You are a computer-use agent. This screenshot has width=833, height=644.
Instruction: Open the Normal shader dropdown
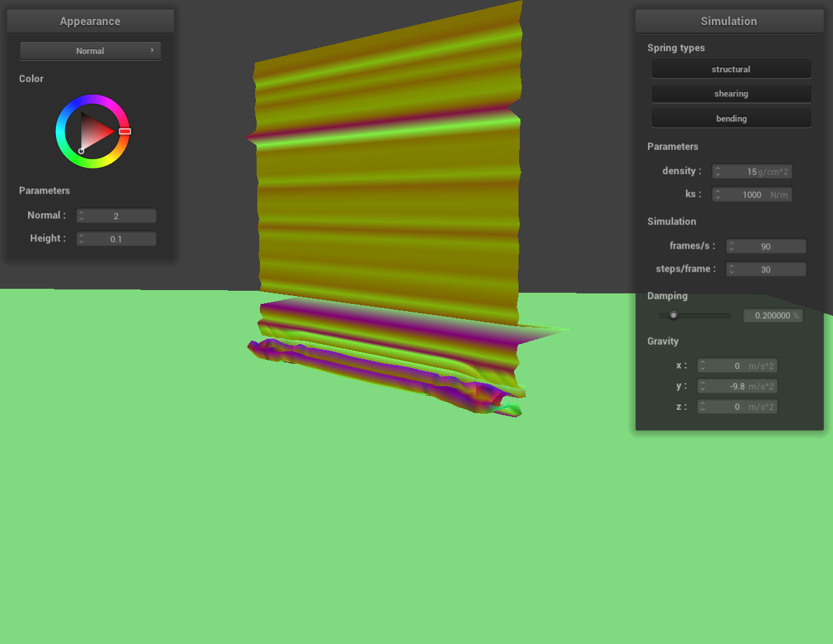point(90,51)
